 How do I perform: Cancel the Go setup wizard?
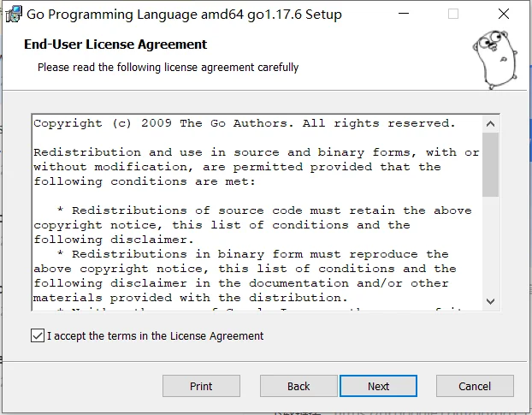click(475, 386)
